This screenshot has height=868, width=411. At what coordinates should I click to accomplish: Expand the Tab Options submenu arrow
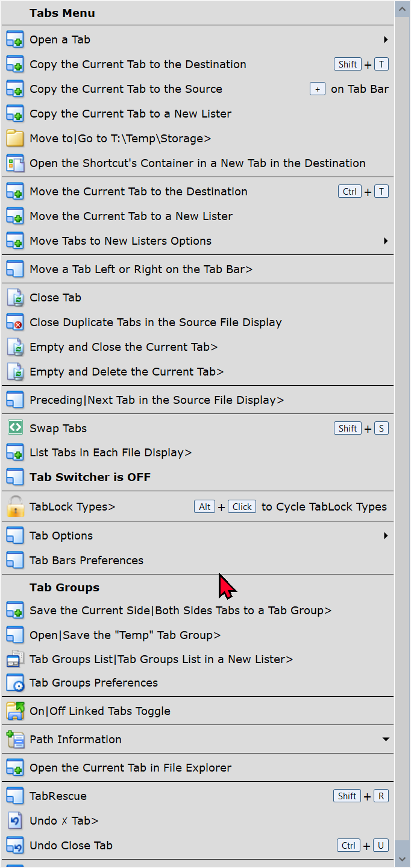click(x=386, y=536)
